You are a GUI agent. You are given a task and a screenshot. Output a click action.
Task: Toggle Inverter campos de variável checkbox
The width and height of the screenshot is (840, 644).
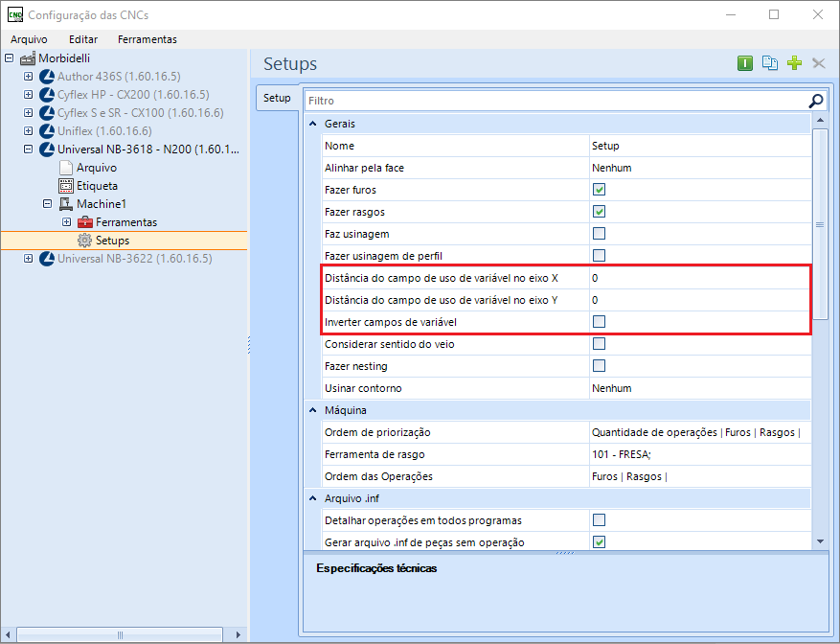(x=599, y=322)
